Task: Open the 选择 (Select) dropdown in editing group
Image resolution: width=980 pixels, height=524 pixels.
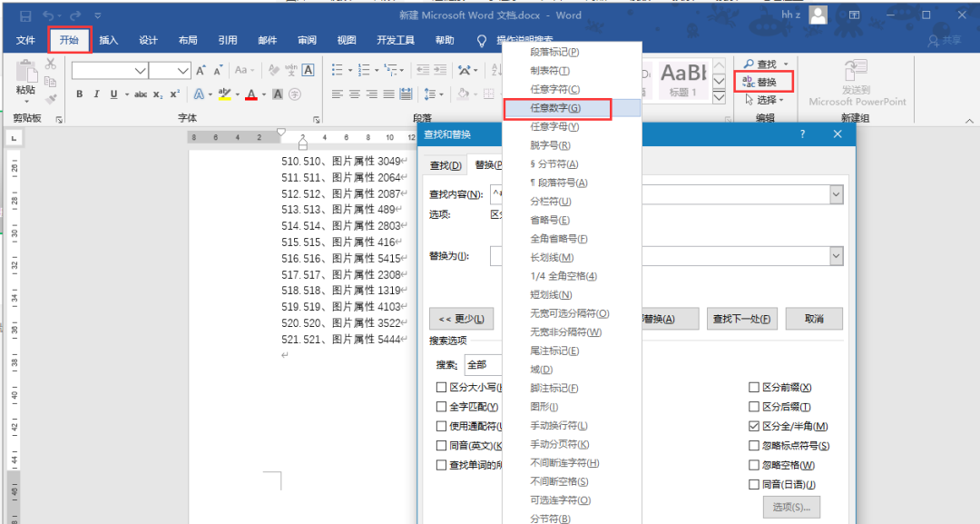Action: click(764, 100)
